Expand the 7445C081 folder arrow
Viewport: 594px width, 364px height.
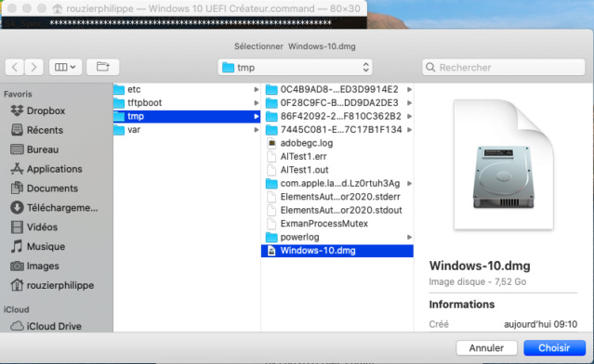[410, 130]
